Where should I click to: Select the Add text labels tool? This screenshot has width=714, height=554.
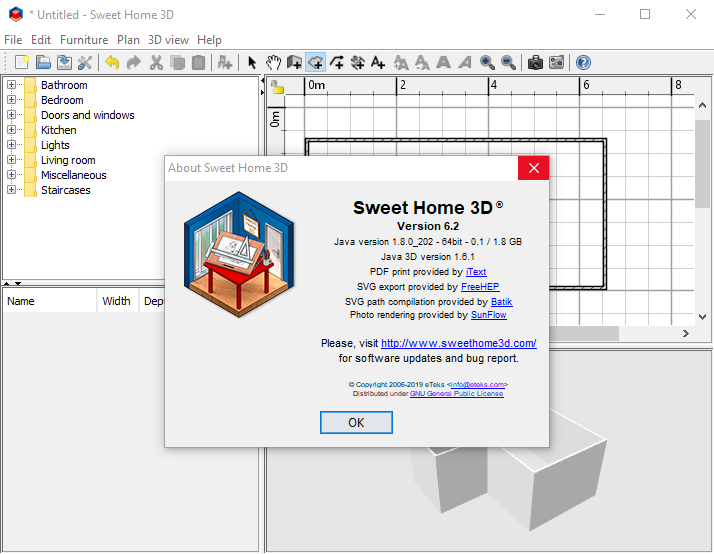click(x=378, y=62)
